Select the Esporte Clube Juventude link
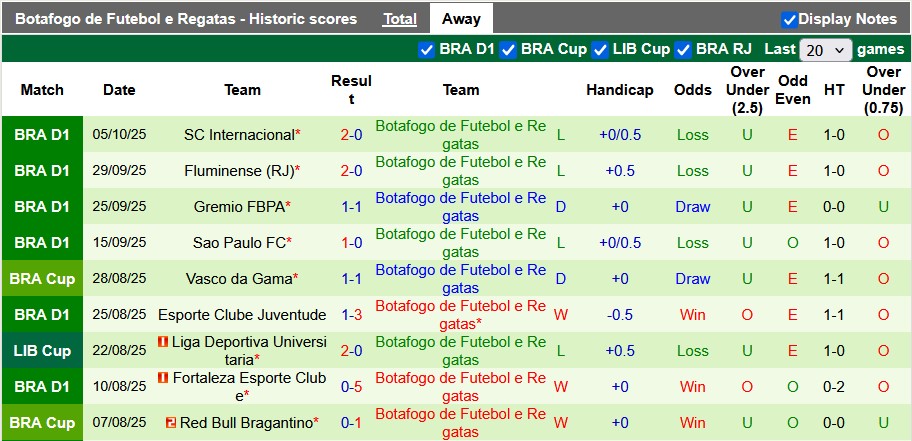912x441 pixels. coord(242,315)
